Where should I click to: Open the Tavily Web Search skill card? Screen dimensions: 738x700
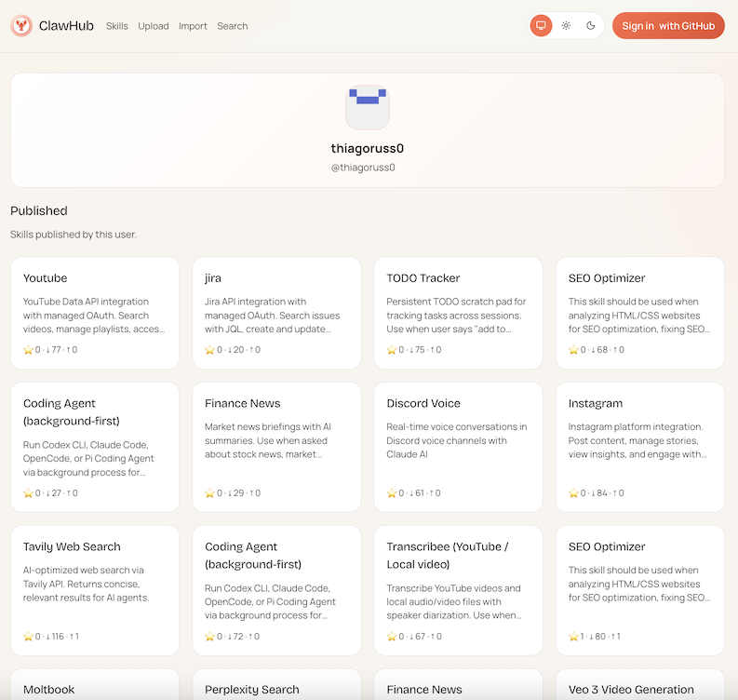[x=95, y=590]
